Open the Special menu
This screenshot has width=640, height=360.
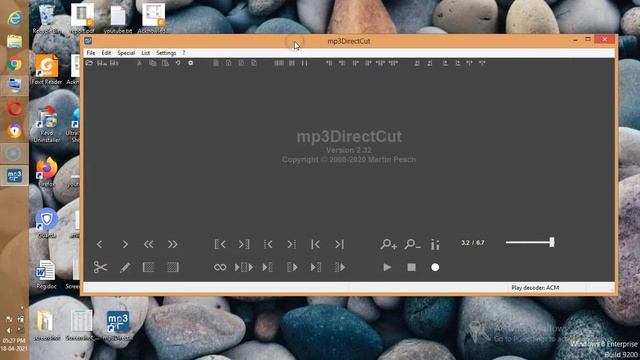tap(126, 53)
